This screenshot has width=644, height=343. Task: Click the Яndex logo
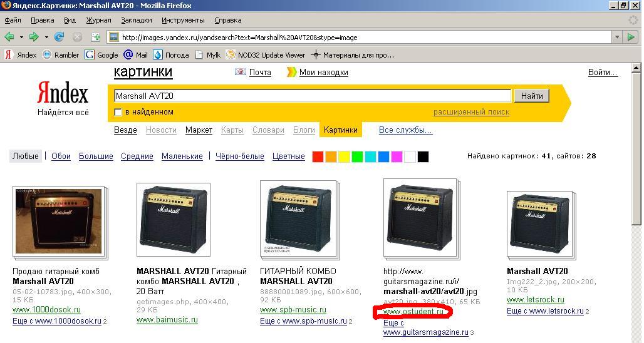click(63, 93)
